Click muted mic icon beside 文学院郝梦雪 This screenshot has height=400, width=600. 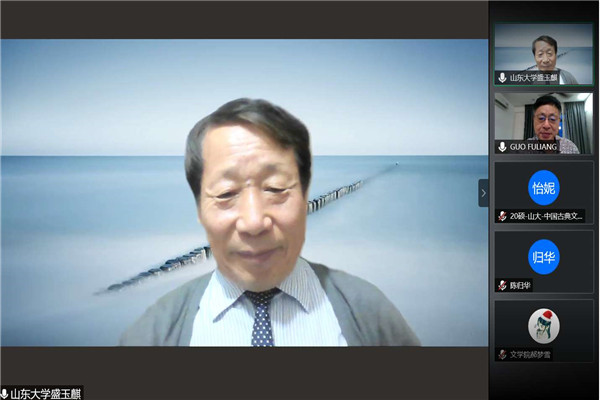point(502,354)
